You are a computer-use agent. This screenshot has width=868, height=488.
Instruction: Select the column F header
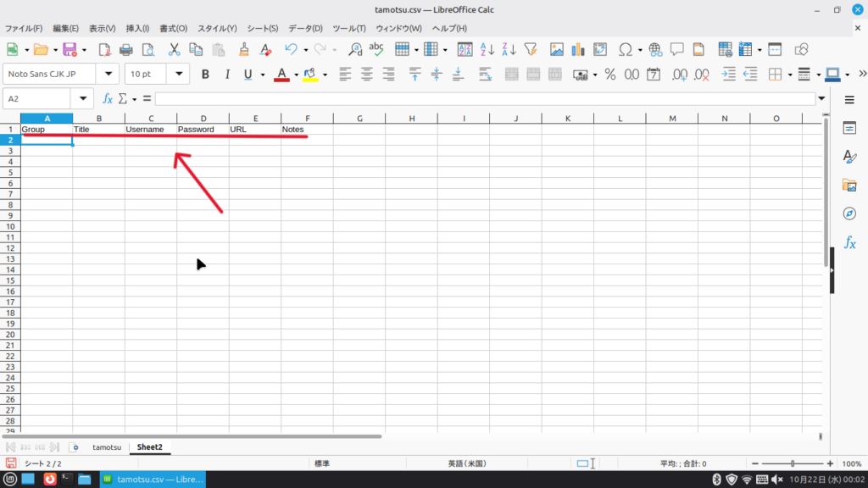pos(307,118)
